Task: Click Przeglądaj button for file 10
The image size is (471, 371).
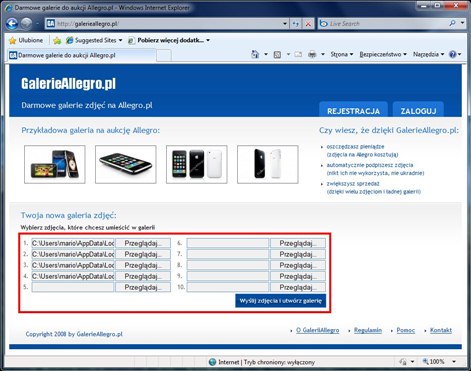Action: (298, 287)
